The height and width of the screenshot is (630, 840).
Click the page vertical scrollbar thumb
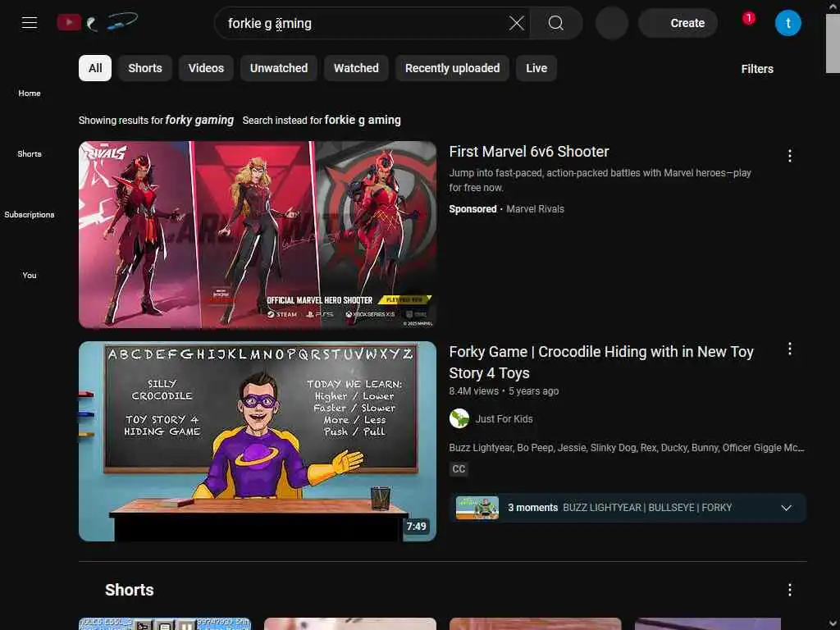point(833,43)
